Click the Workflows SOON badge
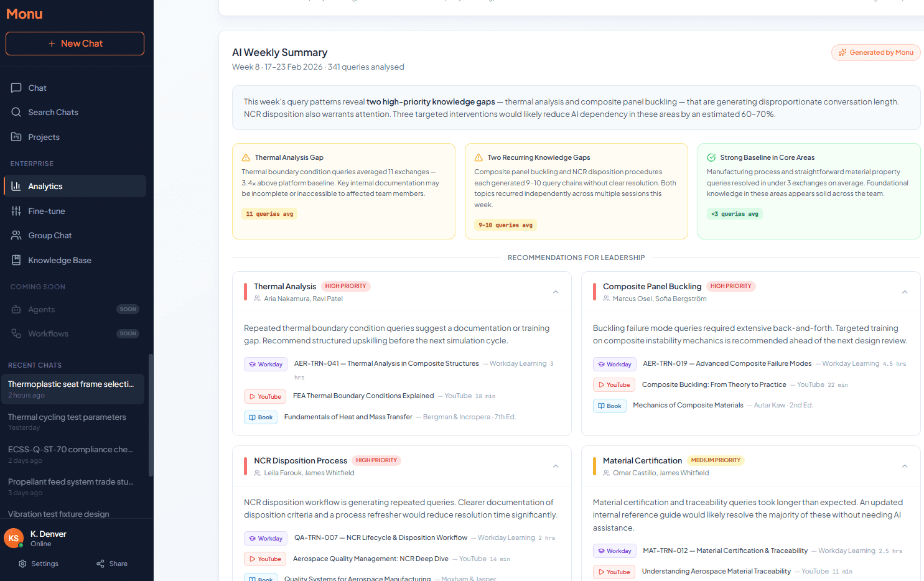 coord(128,333)
